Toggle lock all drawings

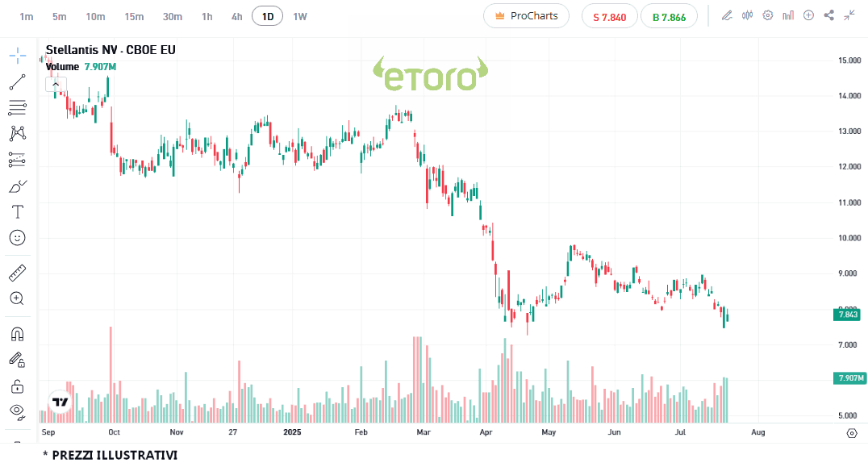click(x=17, y=386)
